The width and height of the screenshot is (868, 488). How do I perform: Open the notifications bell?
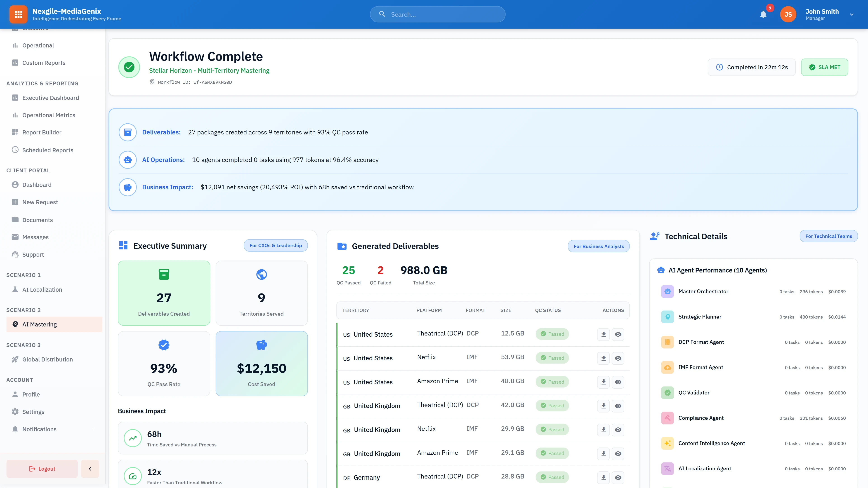[763, 14]
